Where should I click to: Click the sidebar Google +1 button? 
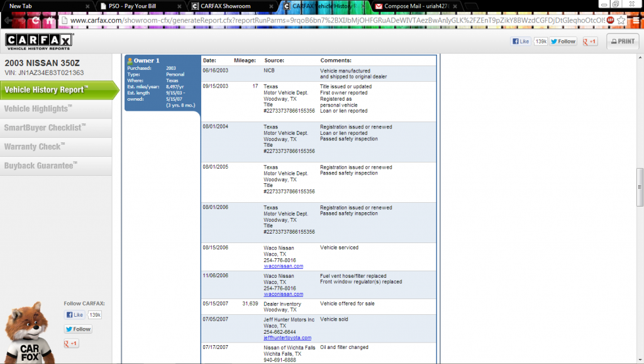coord(71,343)
